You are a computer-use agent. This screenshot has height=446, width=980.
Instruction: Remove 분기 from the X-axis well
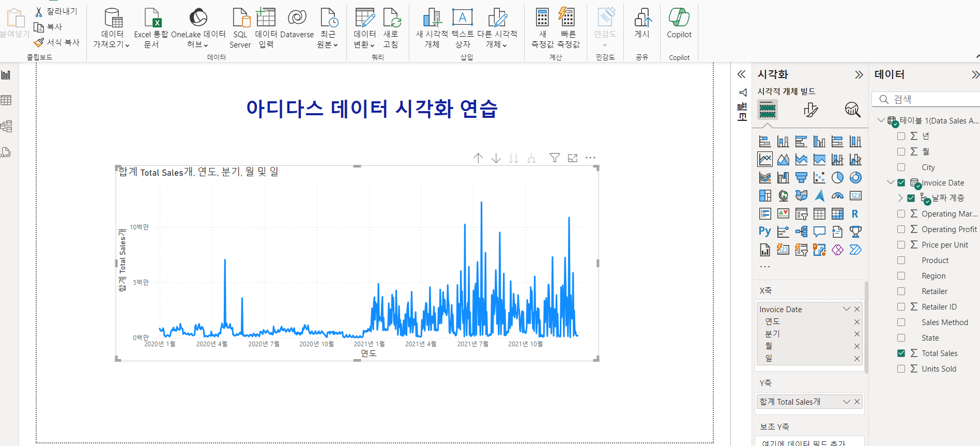click(857, 334)
